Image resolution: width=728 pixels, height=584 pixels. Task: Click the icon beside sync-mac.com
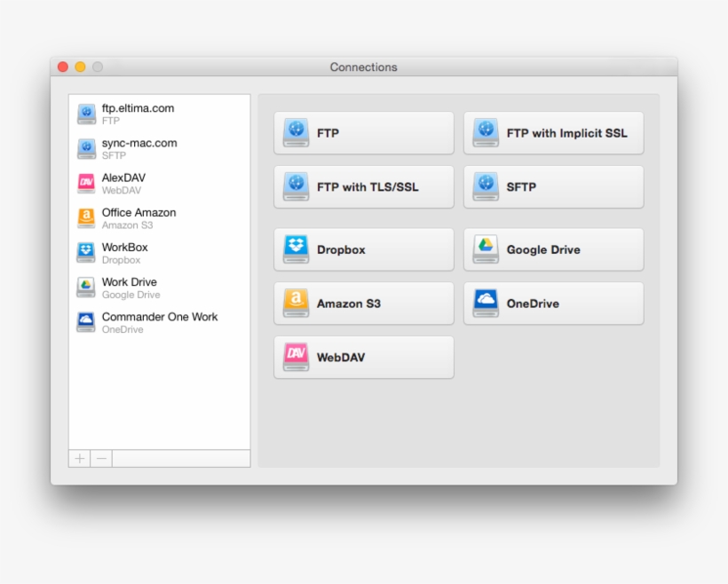tap(86, 148)
